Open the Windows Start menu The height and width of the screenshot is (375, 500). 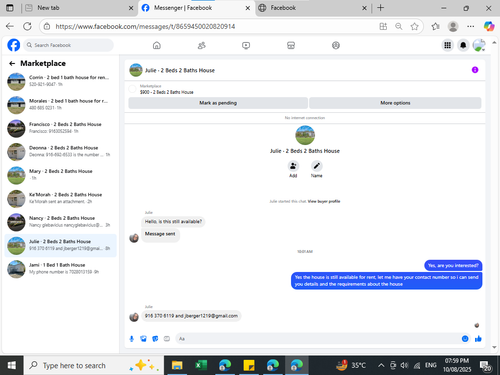(12, 365)
